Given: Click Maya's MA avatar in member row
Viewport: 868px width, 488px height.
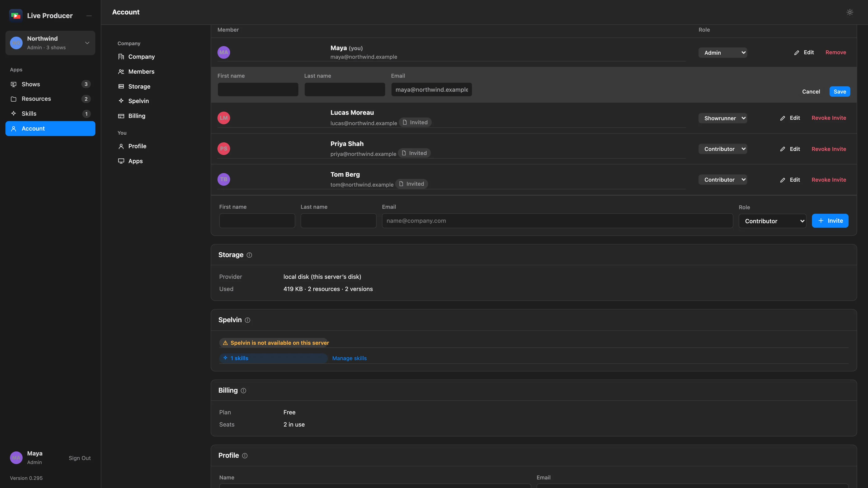Looking at the screenshot, I should pyautogui.click(x=224, y=52).
